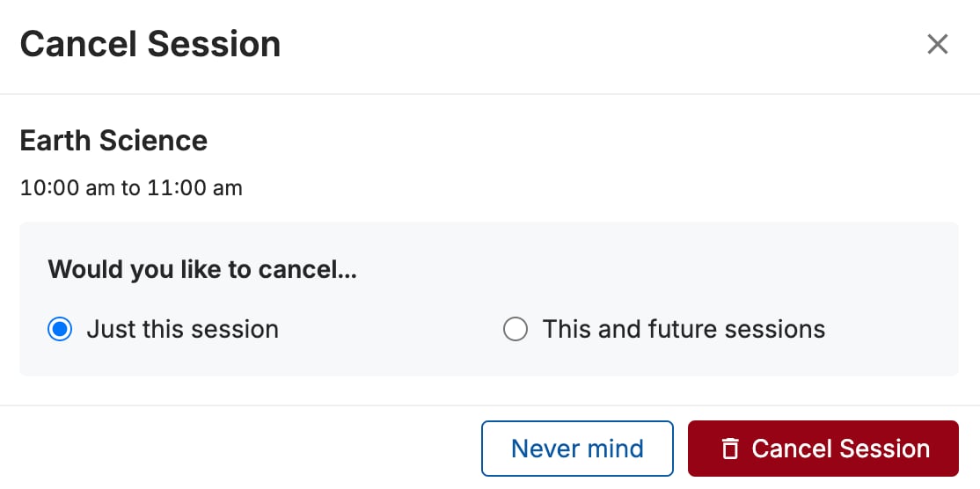
Task: Click the "This and future sessions" label text
Action: click(x=684, y=329)
